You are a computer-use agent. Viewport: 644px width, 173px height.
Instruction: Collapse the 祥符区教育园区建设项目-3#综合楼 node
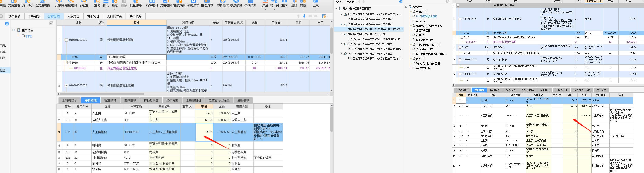click(x=342, y=34)
